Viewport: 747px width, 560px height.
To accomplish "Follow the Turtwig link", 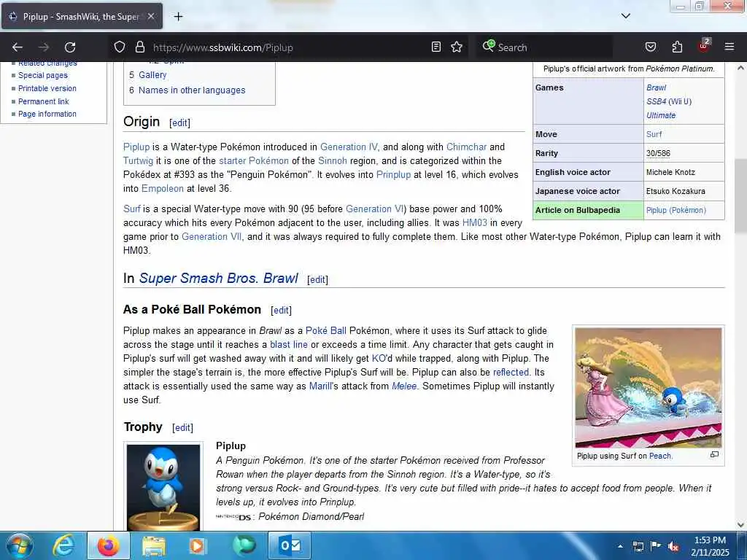I will [138, 160].
